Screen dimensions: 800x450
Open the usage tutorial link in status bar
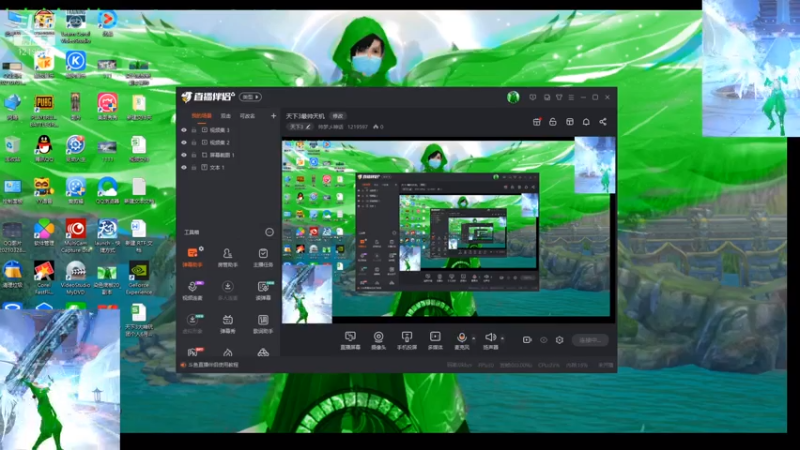point(214,365)
